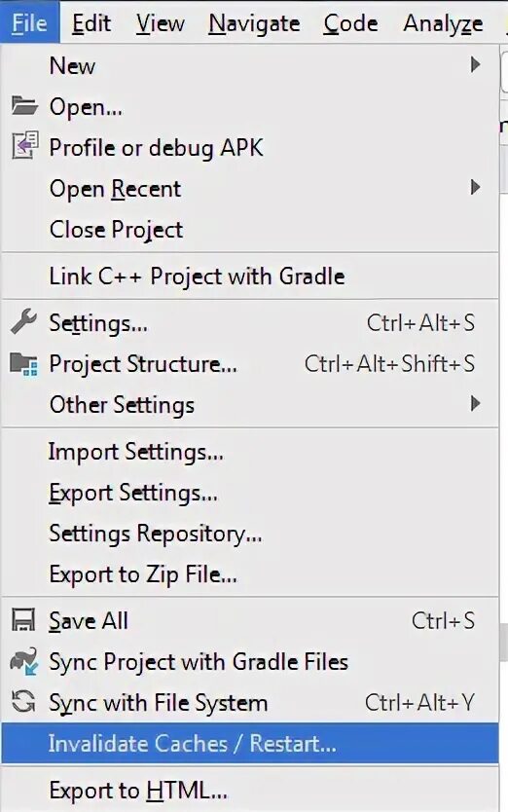The width and height of the screenshot is (508, 812).
Task: Click the Gradle sync elephant icon
Action: 23,661
